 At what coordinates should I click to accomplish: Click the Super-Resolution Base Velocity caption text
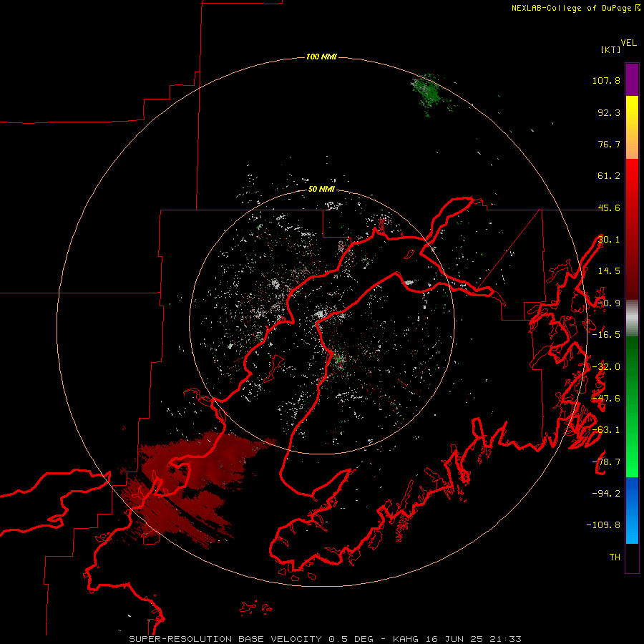coord(326,639)
